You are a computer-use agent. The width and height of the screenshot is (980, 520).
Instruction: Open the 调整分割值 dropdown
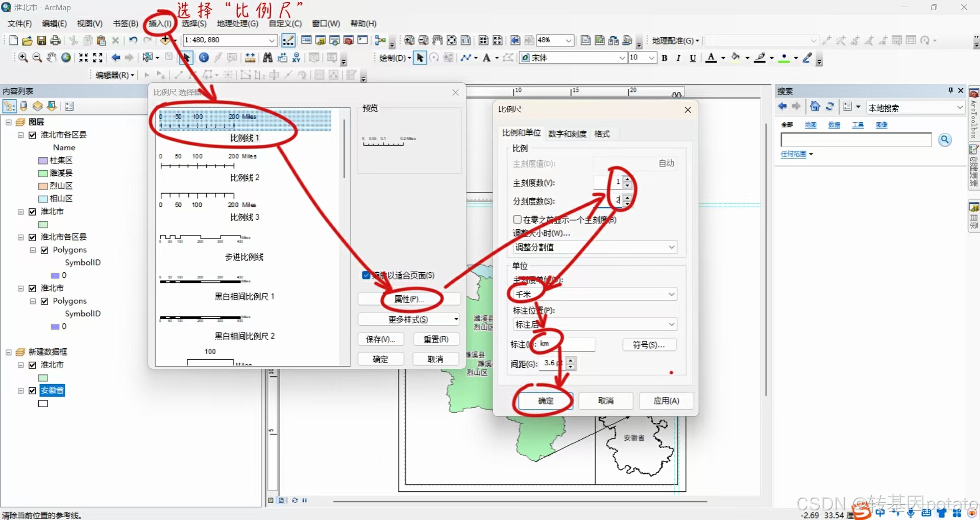click(595, 247)
